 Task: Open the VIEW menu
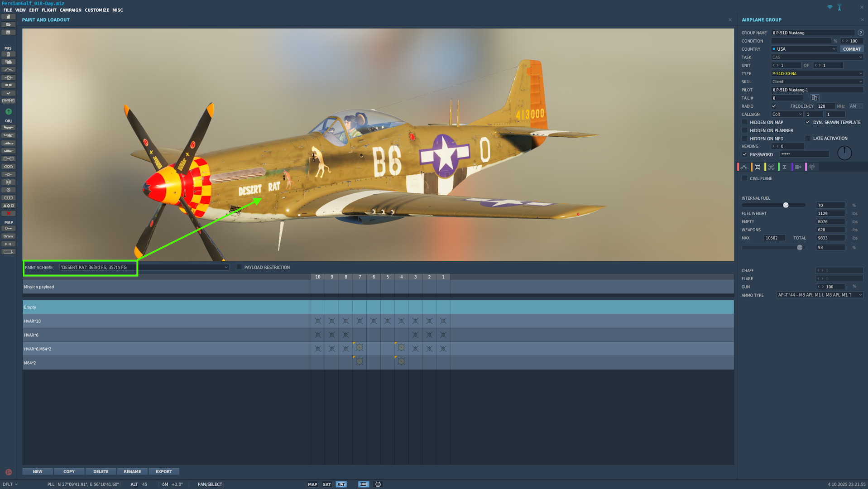click(x=20, y=10)
